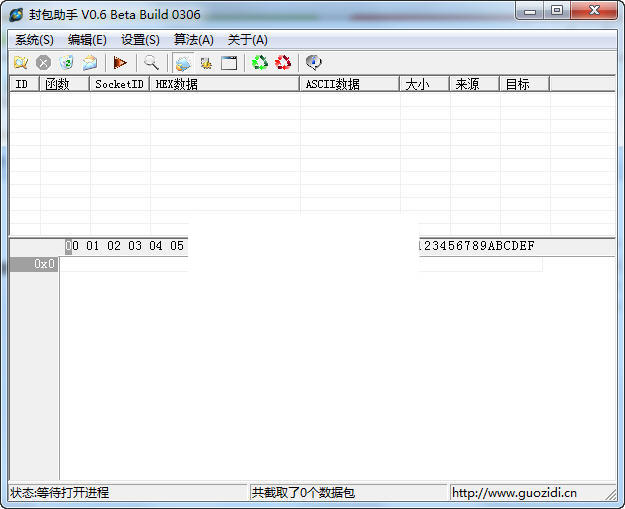The width and height of the screenshot is (625, 509).
Task: Click the red recycle arrows icon
Action: 283,62
